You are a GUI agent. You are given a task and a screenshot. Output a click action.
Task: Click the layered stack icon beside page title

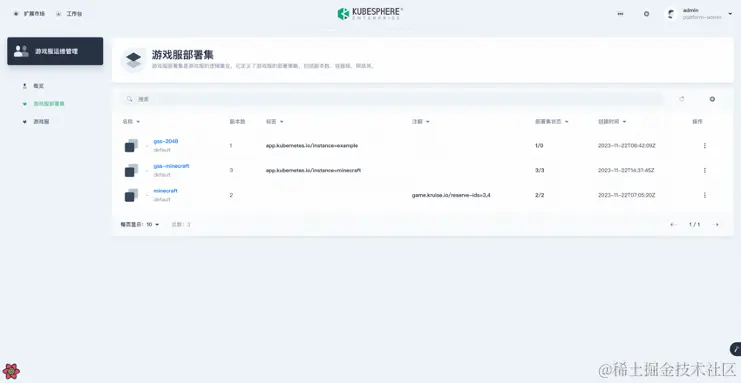click(133, 60)
